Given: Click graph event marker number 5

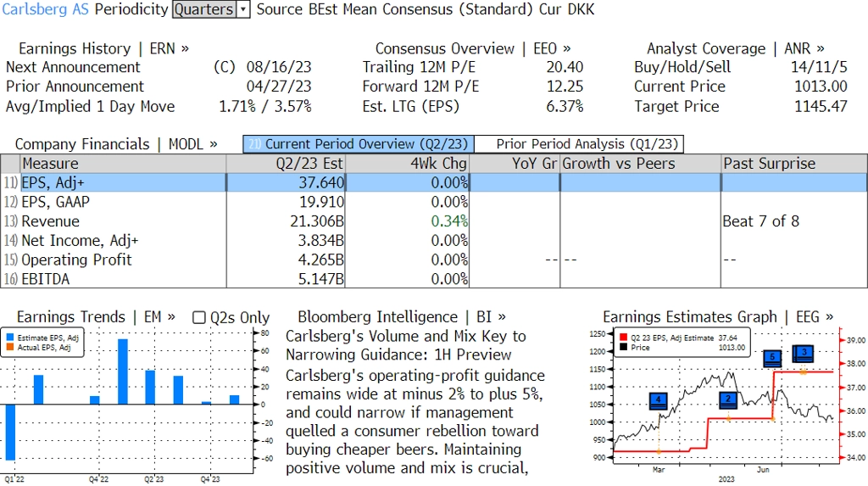Looking at the screenshot, I should [772, 357].
